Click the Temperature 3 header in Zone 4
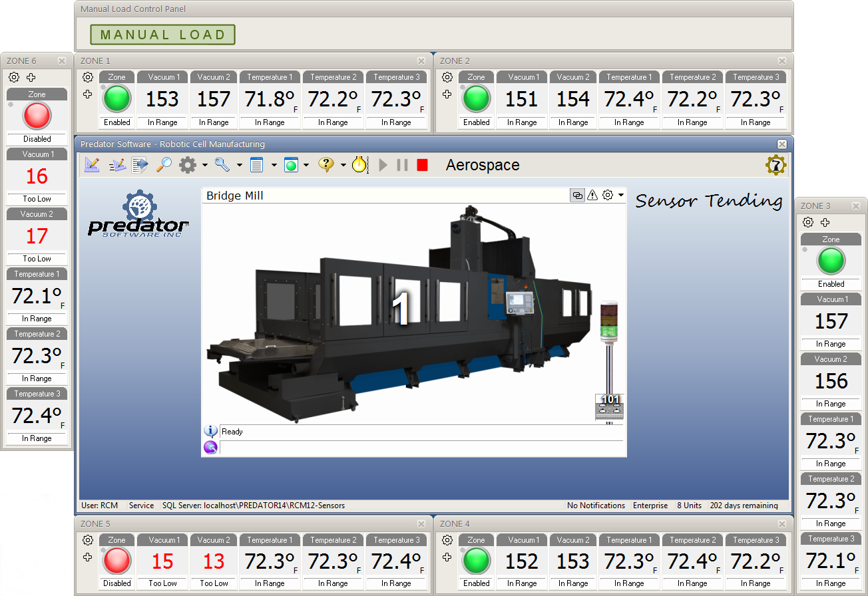The width and height of the screenshot is (868, 596). tap(756, 540)
